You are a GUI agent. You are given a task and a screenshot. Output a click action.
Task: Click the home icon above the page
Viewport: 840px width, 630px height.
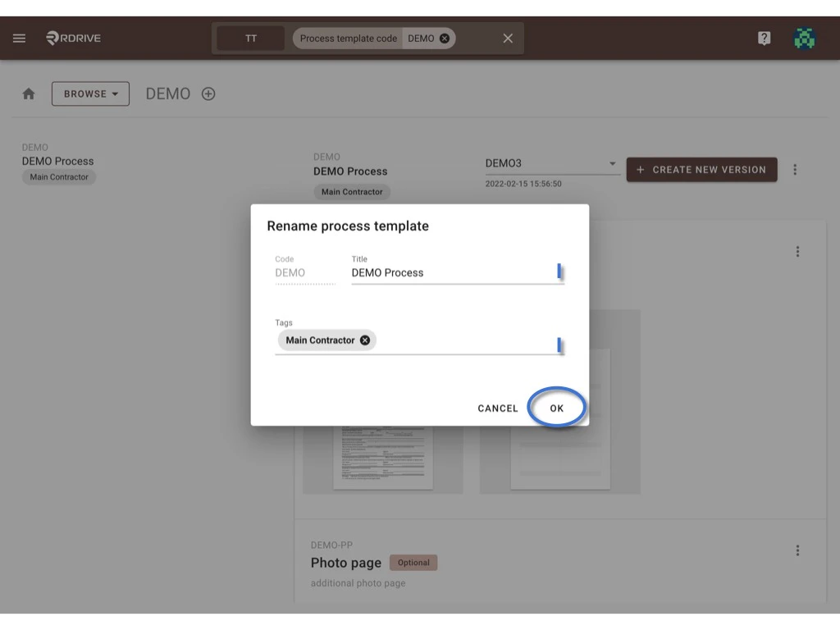(x=29, y=94)
